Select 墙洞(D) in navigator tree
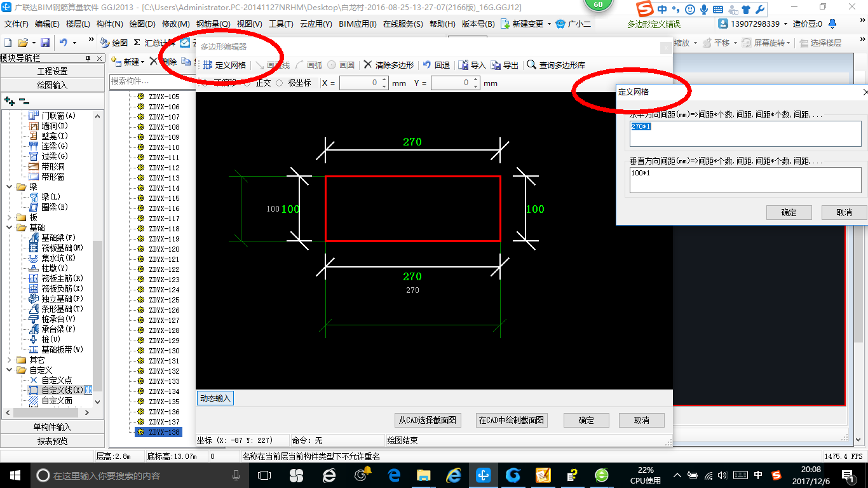This screenshot has width=868, height=488. point(55,126)
